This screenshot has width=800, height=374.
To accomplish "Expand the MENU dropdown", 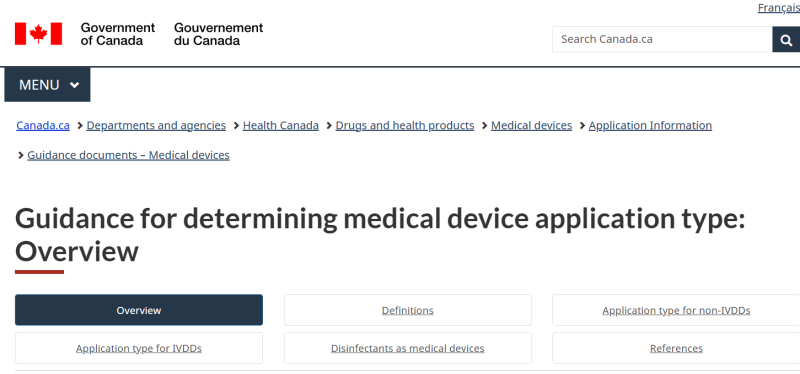I will pyautogui.click(x=47, y=85).
